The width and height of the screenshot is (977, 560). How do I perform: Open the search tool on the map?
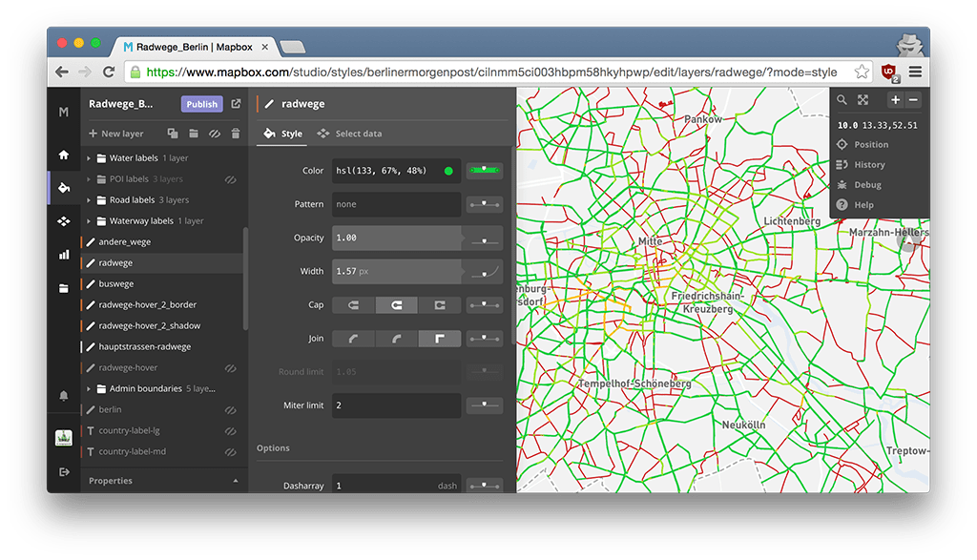tap(842, 99)
